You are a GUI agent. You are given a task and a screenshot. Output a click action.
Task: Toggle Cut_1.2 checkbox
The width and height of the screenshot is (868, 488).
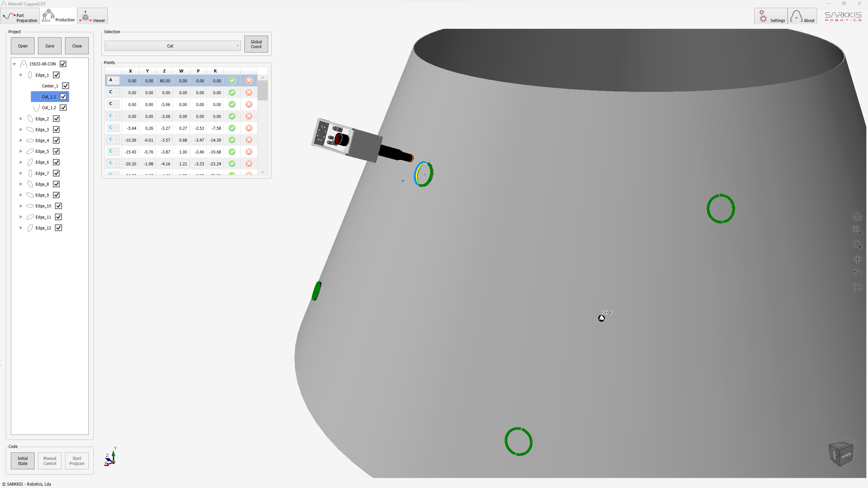[x=63, y=107]
